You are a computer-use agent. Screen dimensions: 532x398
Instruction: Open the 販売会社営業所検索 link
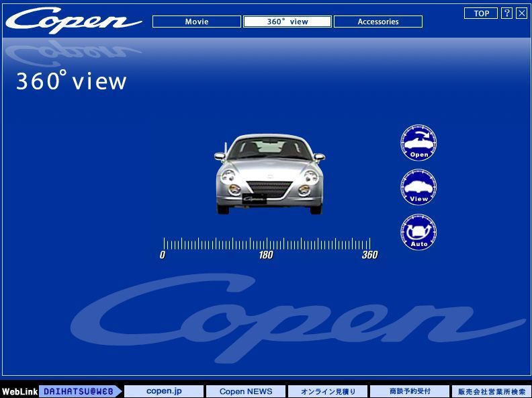point(492,391)
